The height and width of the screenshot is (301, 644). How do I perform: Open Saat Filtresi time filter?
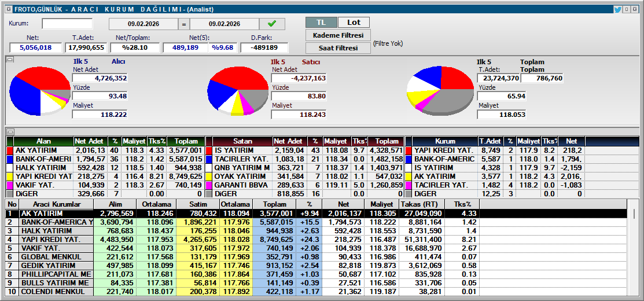pyautogui.click(x=338, y=48)
